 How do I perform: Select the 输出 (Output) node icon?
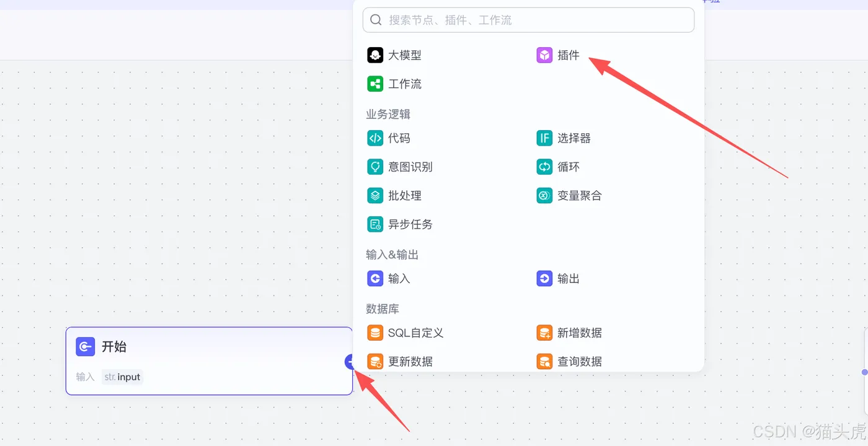click(x=544, y=278)
